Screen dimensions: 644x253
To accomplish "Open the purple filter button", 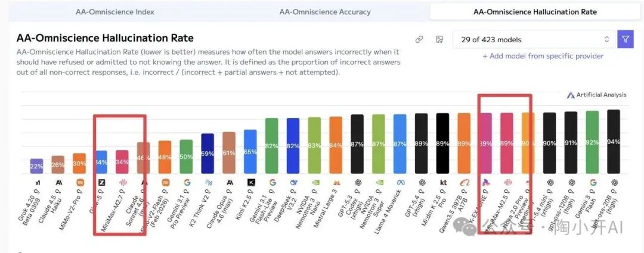I will coord(625,39).
